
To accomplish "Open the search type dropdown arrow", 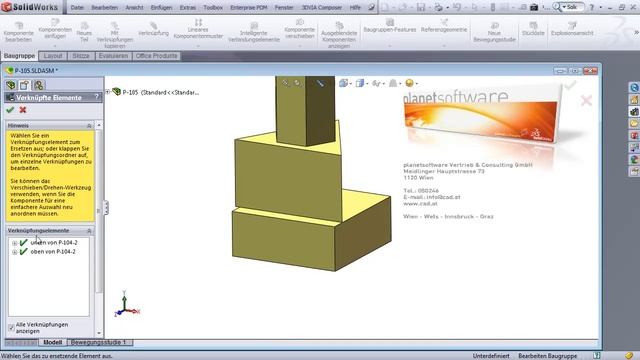I will click(x=564, y=7).
